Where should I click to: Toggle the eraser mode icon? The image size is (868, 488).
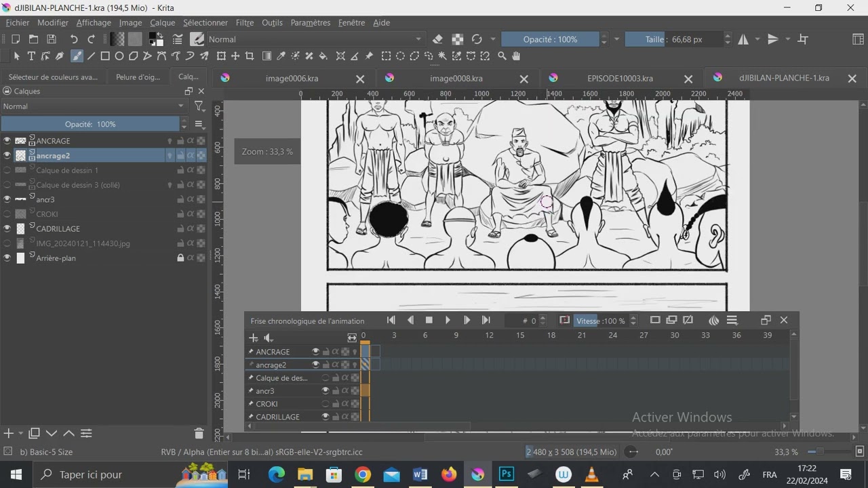(437, 39)
